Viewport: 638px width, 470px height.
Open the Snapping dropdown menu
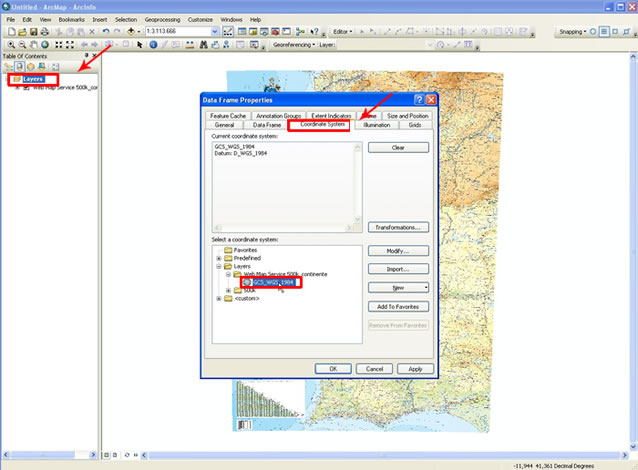point(572,31)
